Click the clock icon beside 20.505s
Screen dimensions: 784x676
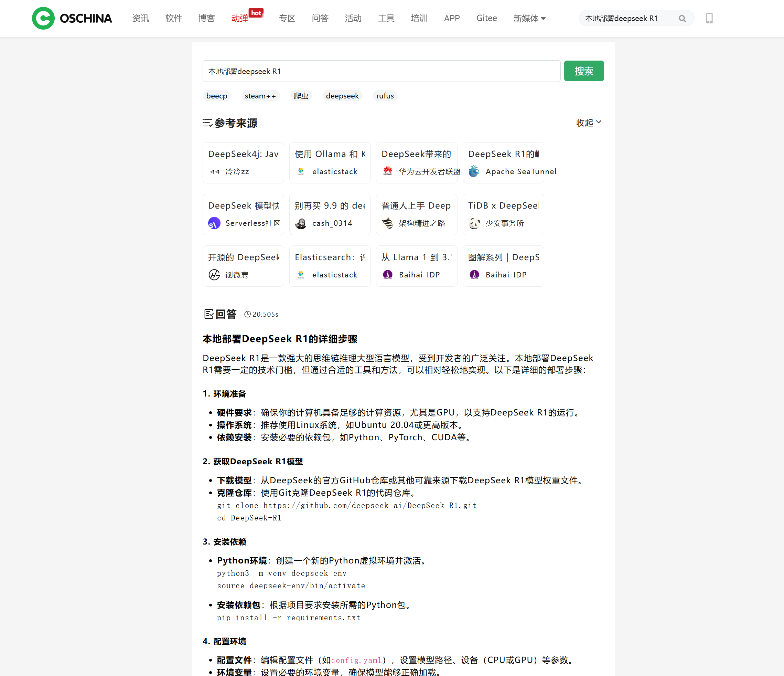247,314
